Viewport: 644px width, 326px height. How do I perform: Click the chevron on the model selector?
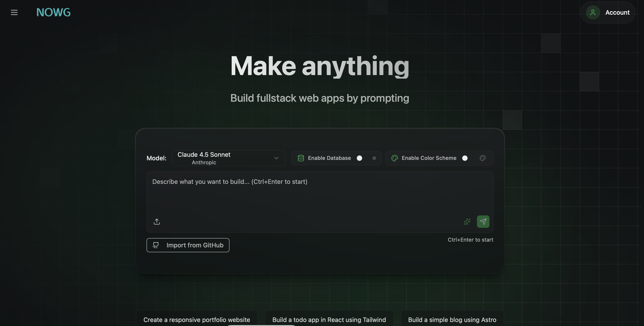point(276,158)
